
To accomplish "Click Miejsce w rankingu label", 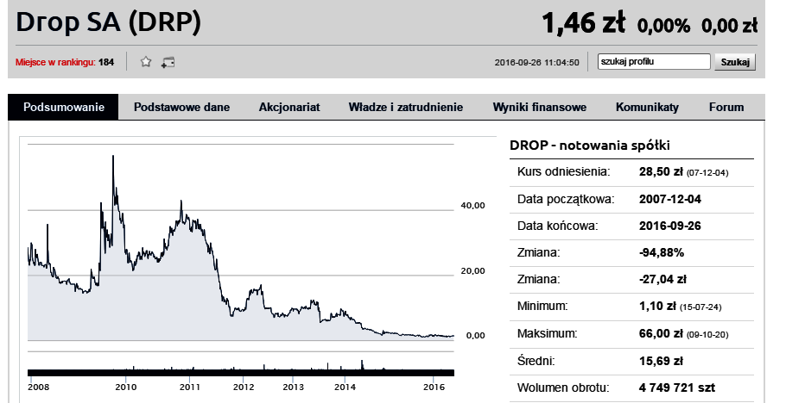I will (55, 62).
